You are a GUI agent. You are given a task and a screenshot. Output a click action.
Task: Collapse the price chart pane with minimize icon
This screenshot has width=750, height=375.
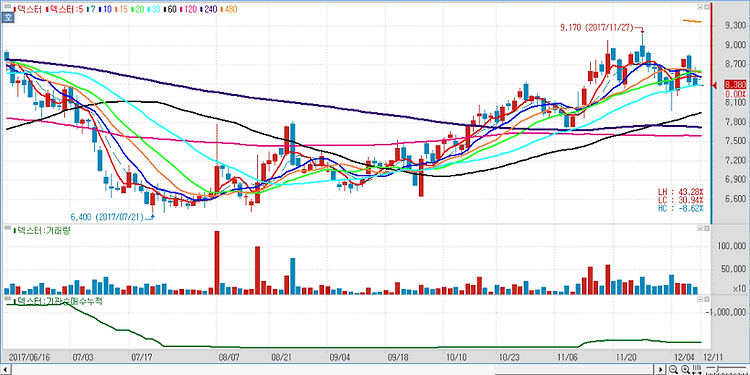tap(700, 7)
